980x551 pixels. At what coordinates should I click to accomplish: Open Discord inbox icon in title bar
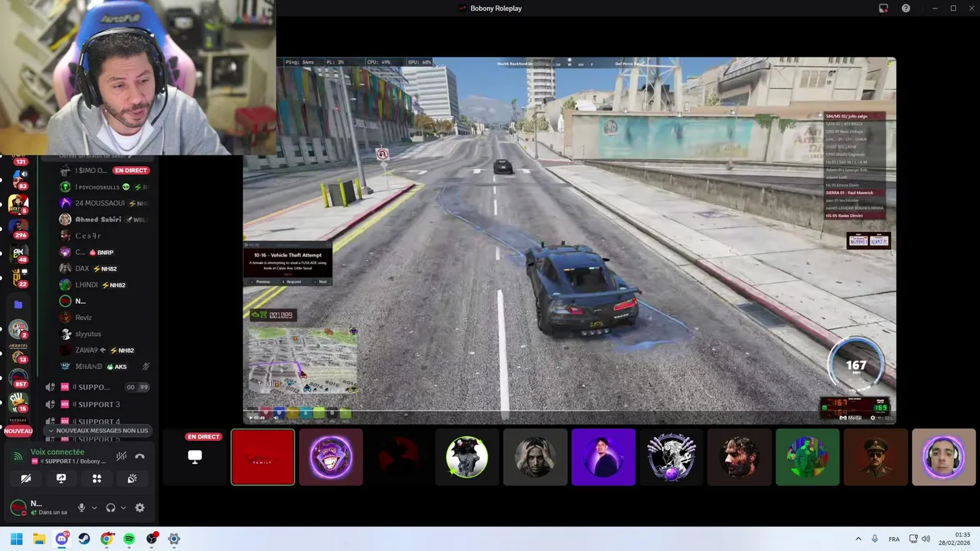click(884, 8)
